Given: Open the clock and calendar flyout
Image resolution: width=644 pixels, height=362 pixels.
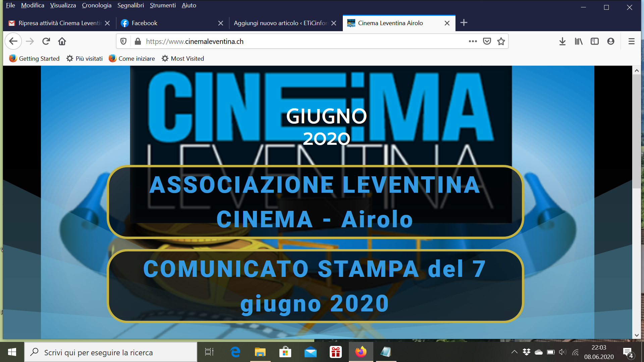Looking at the screenshot, I should (x=599, y=352).
